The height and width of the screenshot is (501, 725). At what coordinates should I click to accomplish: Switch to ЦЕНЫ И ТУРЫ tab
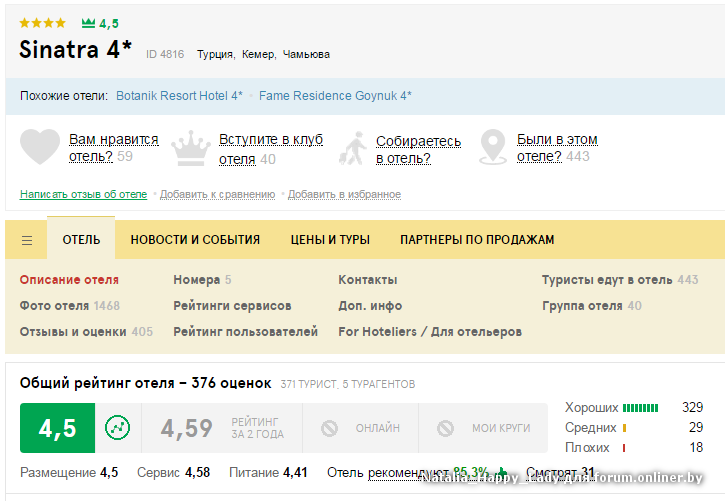[330, 239]
